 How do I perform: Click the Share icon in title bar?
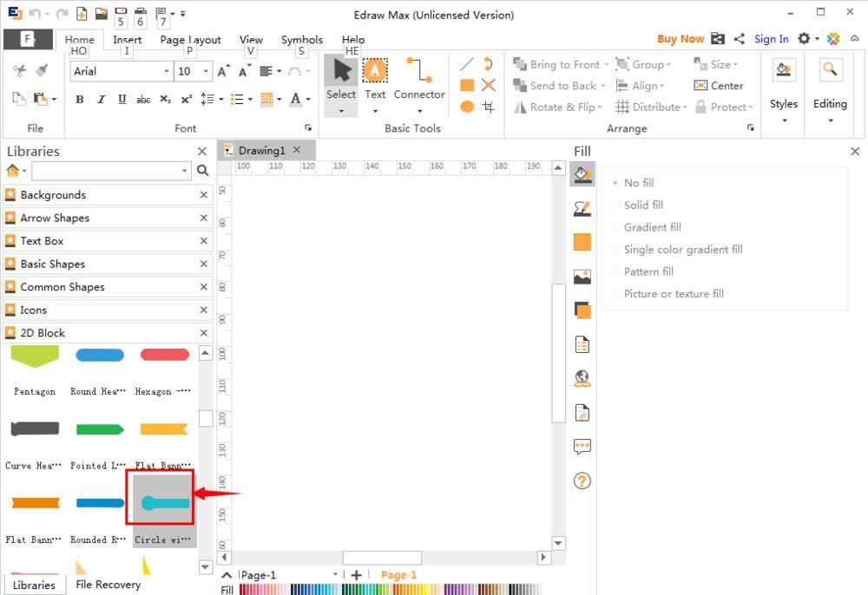(740, 39)
